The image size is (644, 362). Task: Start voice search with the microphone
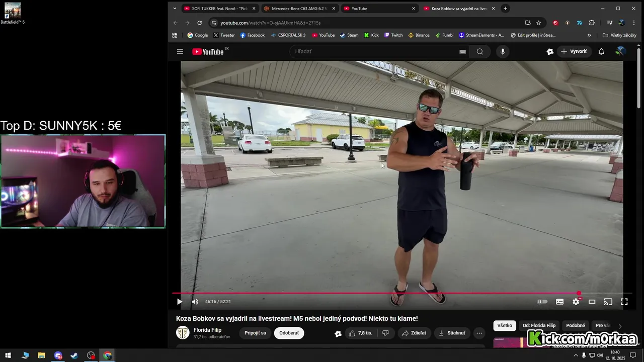click(502, 51)
